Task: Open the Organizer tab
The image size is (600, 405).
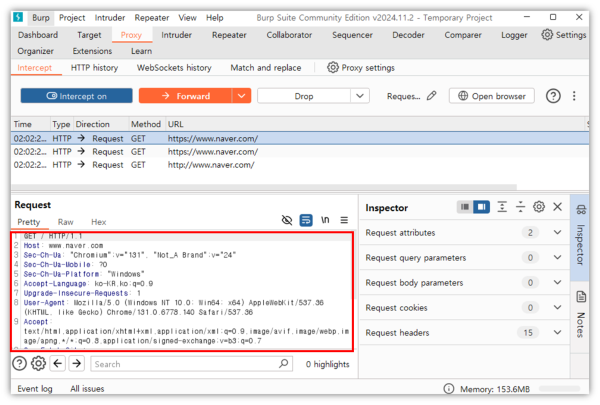Action: (35, 51)
